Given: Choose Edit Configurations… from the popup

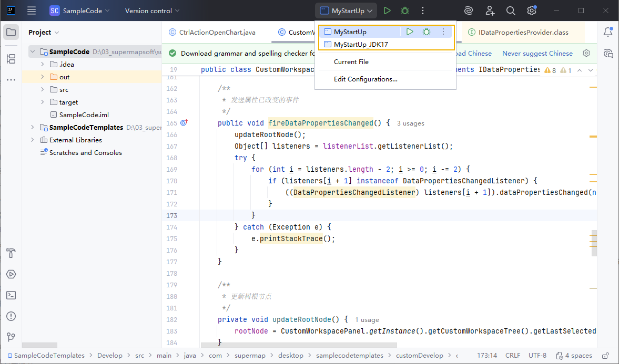Looking at the screenshot, I should coord(366,79).
